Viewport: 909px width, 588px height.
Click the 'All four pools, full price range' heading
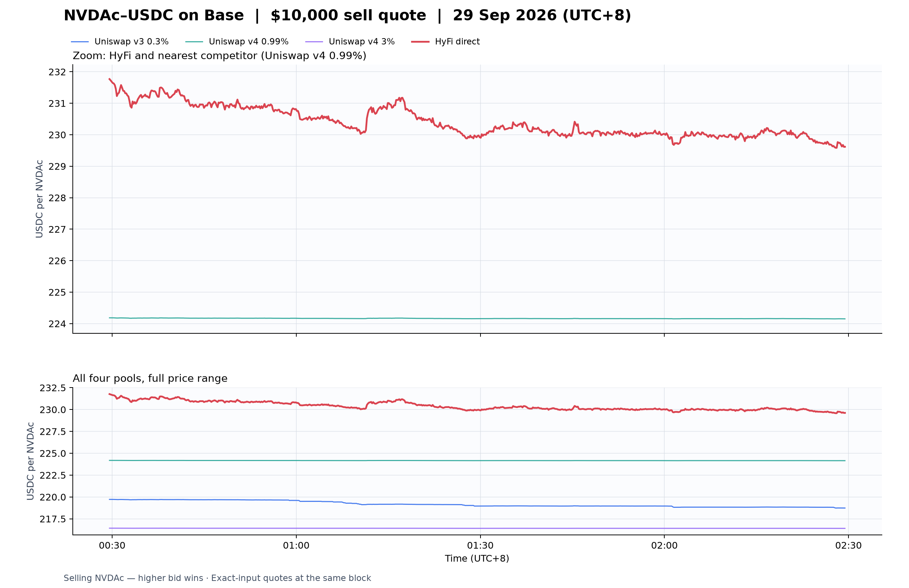pos(150,378)
